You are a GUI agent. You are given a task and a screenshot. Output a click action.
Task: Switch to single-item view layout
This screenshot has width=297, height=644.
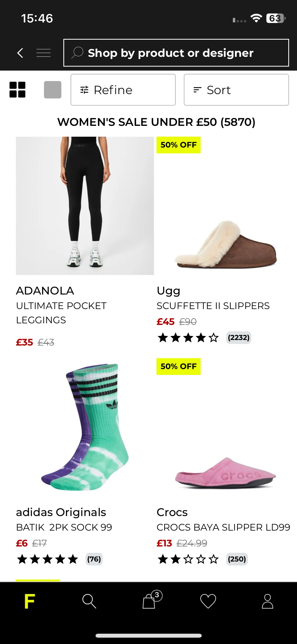tap(53, 90)
